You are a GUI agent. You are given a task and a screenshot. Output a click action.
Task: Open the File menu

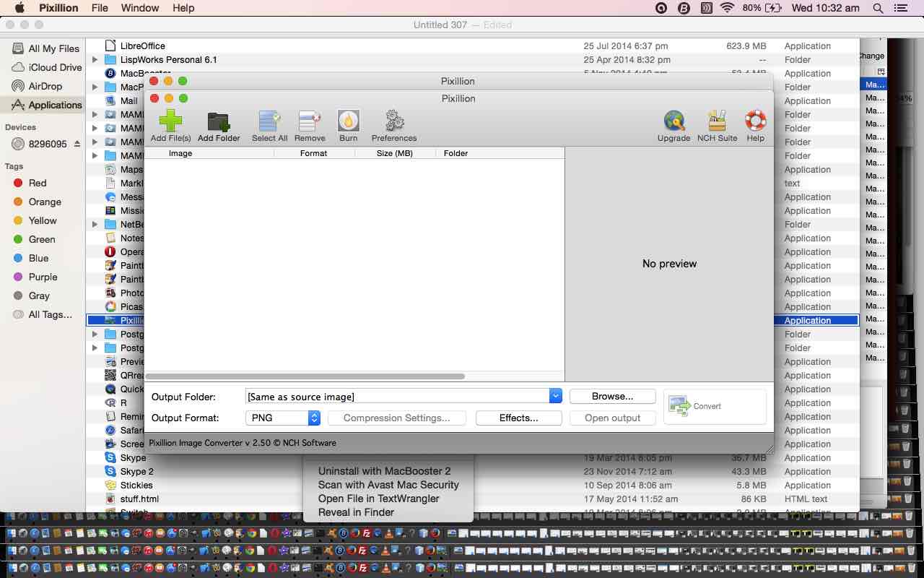click(x=100, y=8)
